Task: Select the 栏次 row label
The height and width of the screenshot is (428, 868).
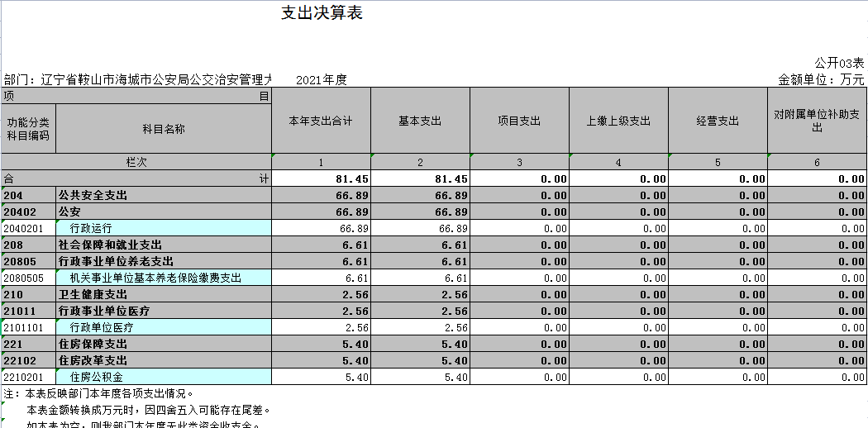Action: pyautogui.click(x=136, y=162)
